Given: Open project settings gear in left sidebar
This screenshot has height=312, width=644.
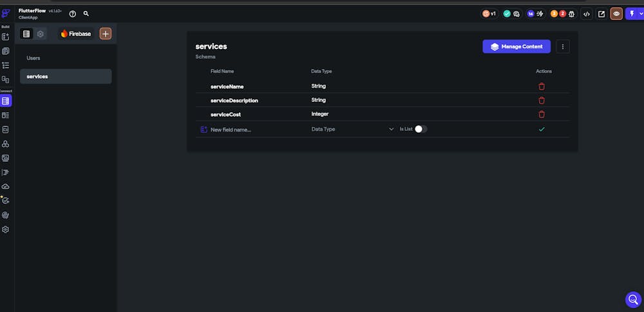Looking at the screenshot, I should pos(6,229).
